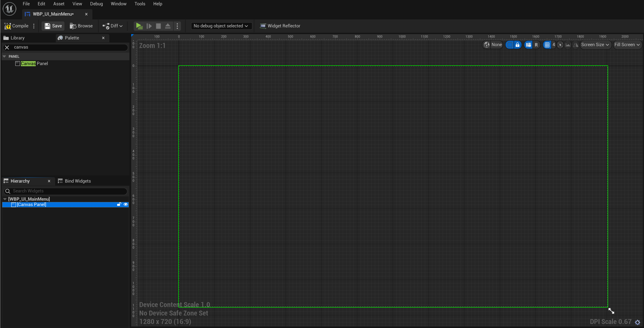644x328 pixels.
Task: Switch to the Bind Widgets tab
Action: click(75, 181)
